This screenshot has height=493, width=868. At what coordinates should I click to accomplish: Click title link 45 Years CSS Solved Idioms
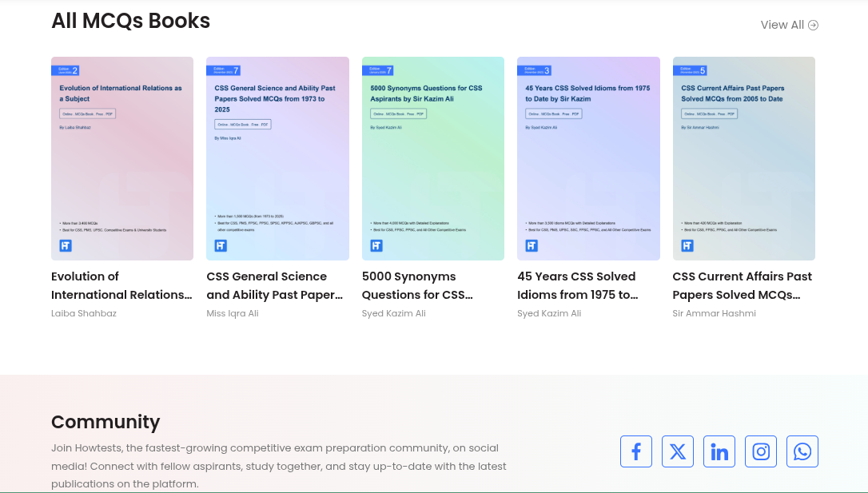coord(578,285)
